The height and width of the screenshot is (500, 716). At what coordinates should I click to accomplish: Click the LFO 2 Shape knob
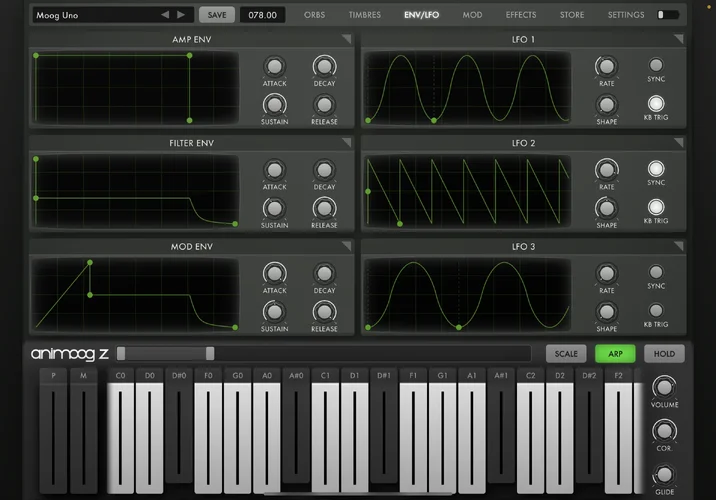click(x=606, y=208)
